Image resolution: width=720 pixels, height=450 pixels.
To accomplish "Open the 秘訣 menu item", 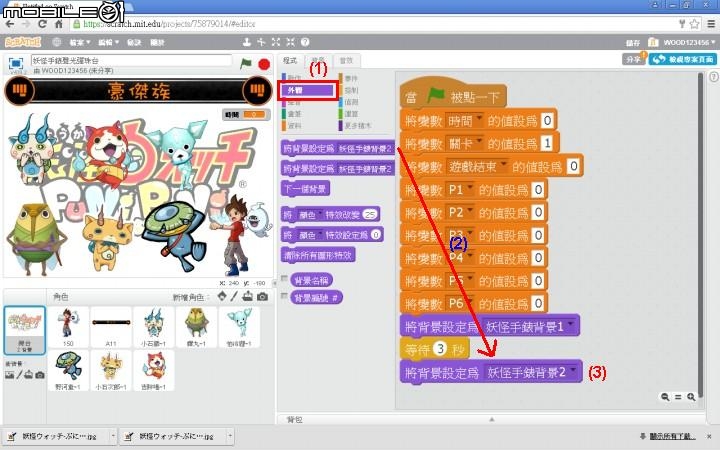I will tap(134, 42).
